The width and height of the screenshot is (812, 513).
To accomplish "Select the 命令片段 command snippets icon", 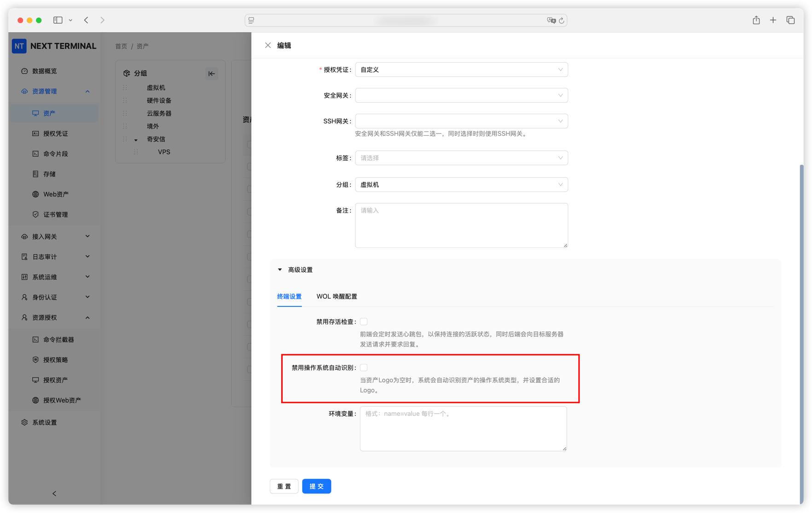I will [x=35, y=154].
